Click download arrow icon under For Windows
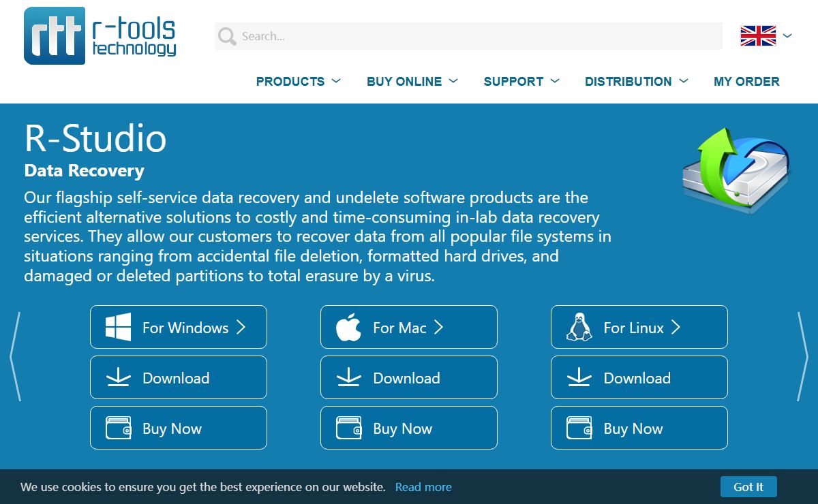 click(x=119, y=377)
